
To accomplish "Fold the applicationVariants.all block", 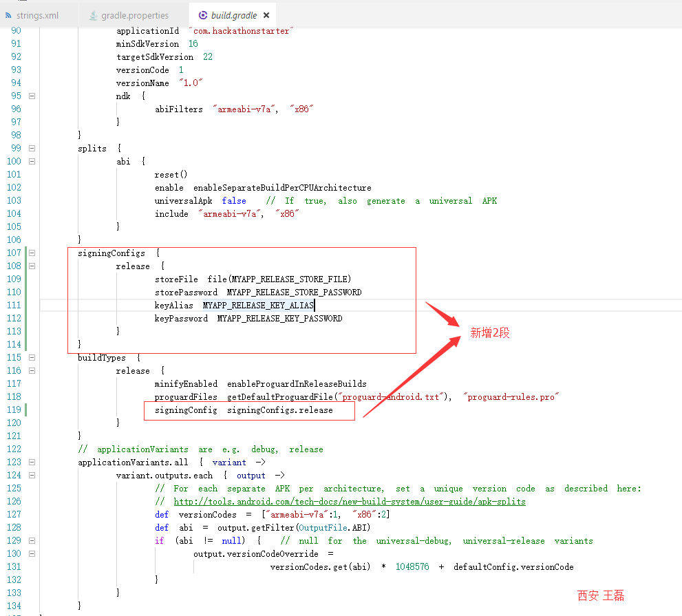I will pyautogui.click(x=32, y=463).
